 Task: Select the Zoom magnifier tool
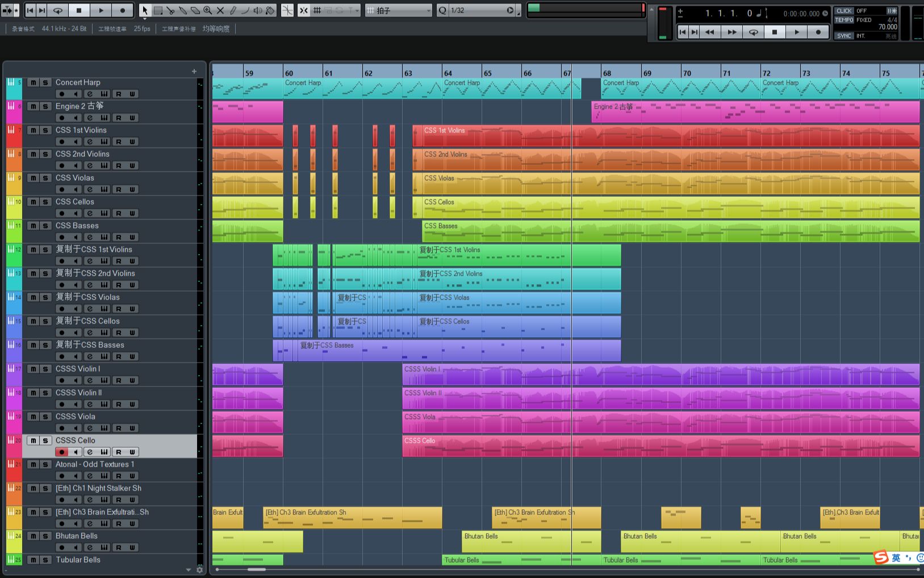coord(208,10)
